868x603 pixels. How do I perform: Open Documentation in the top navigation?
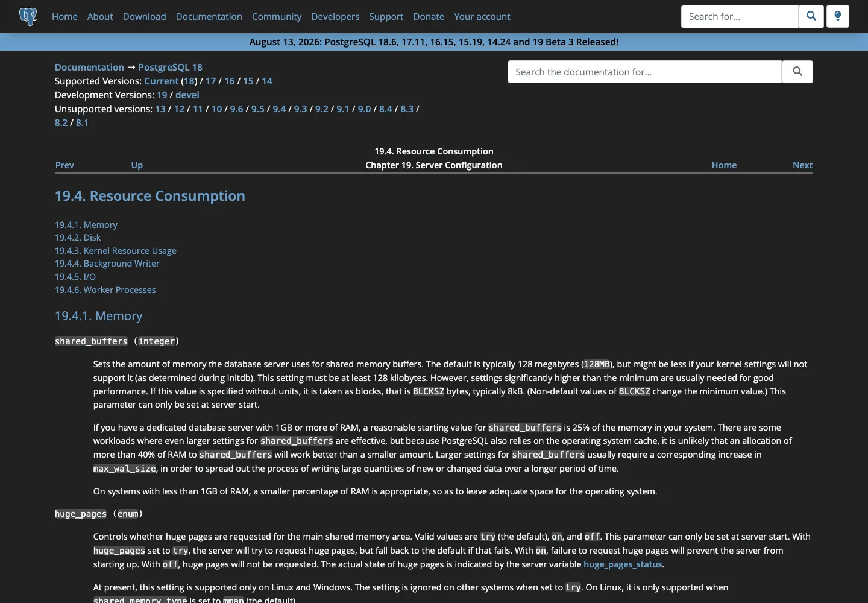[x=209, y=16]
